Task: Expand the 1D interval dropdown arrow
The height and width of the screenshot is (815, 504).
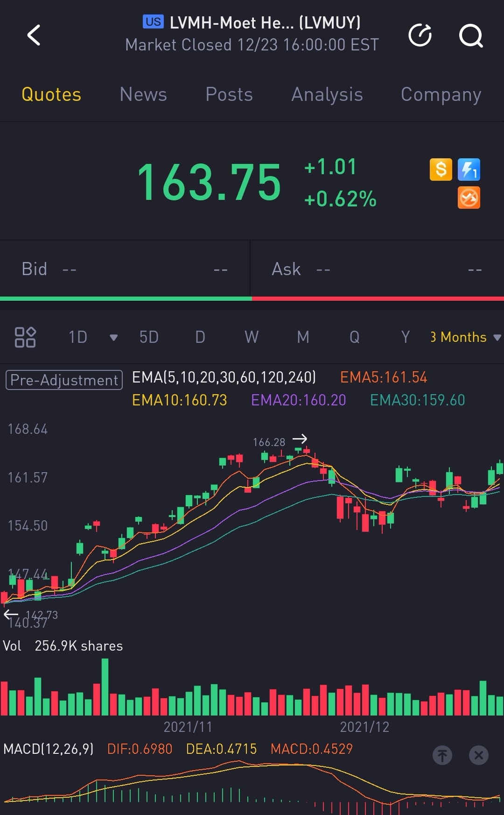Action: pos(113,338)
